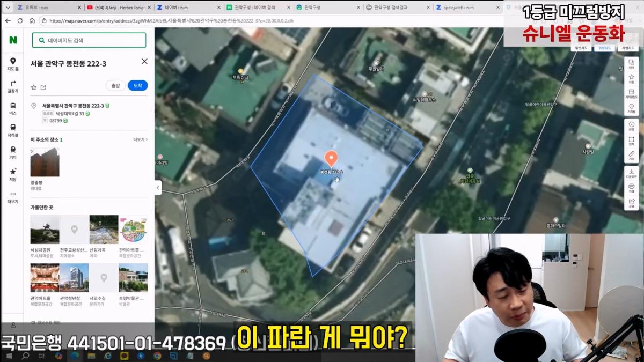Expand 더보기 next to 이 주소의 장소
This screenshot has width=644, height=362.
coord(140,139)
